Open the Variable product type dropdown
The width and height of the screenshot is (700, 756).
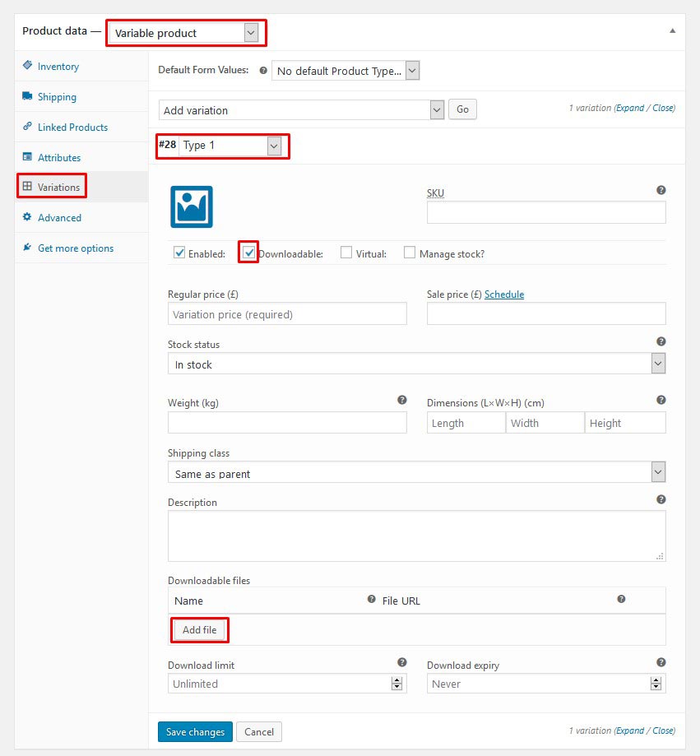(x=186, y=33)
